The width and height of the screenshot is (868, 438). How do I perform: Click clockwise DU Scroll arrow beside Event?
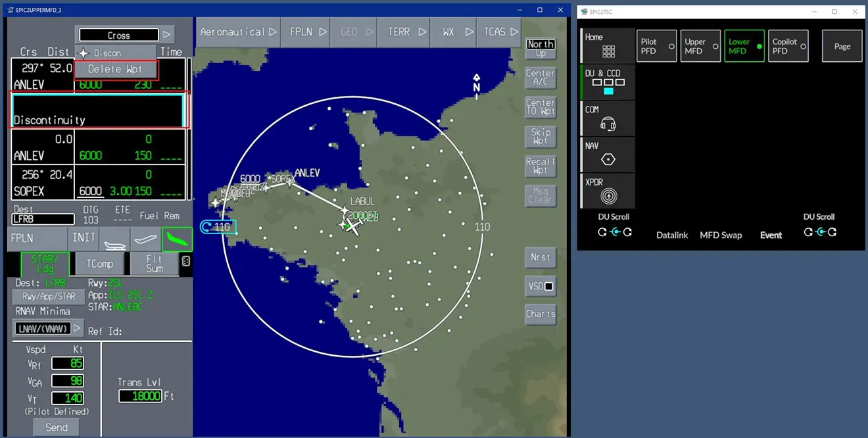coord(832,232)
